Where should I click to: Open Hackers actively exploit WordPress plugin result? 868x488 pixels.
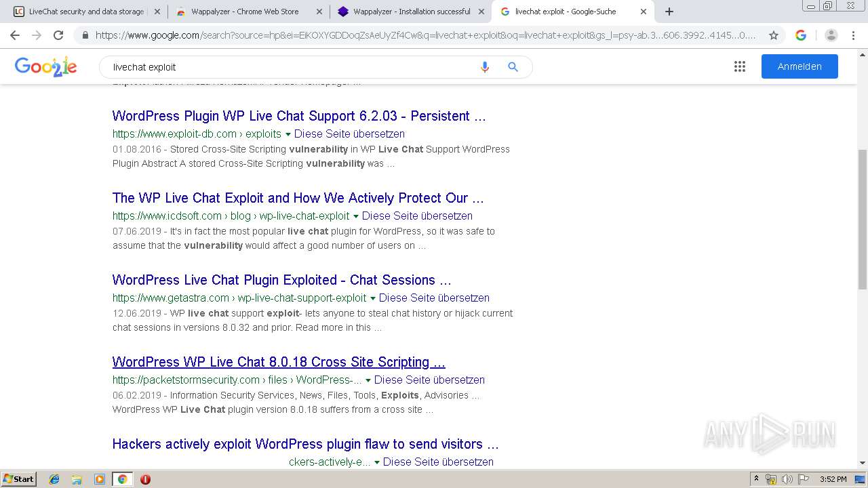(305, 444)
